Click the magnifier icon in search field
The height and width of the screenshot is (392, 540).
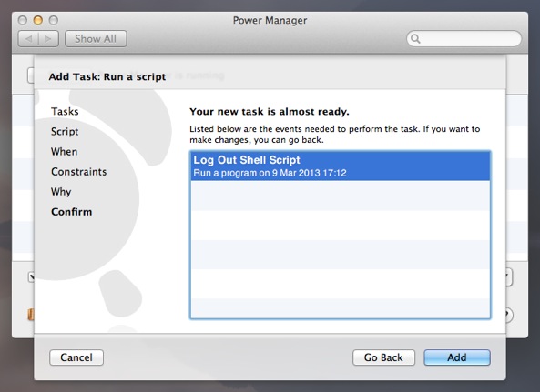pos(415,39)
